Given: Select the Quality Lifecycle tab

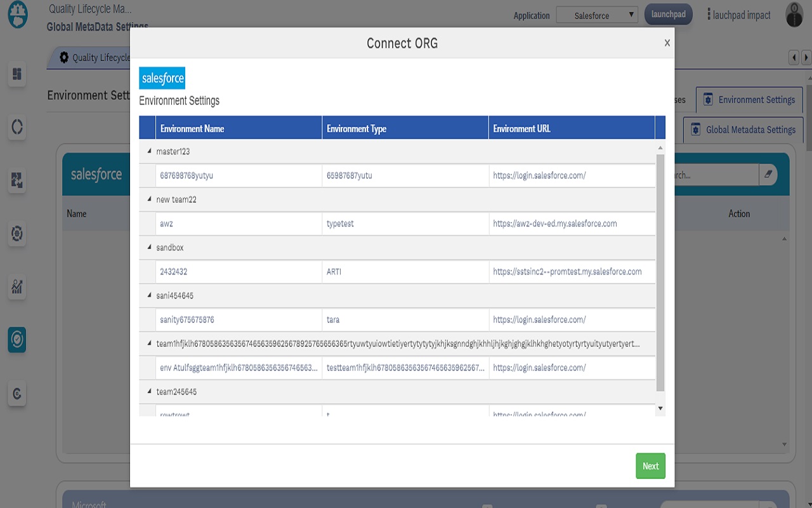Looking at the screenshot, I should [x=89, y=58].
